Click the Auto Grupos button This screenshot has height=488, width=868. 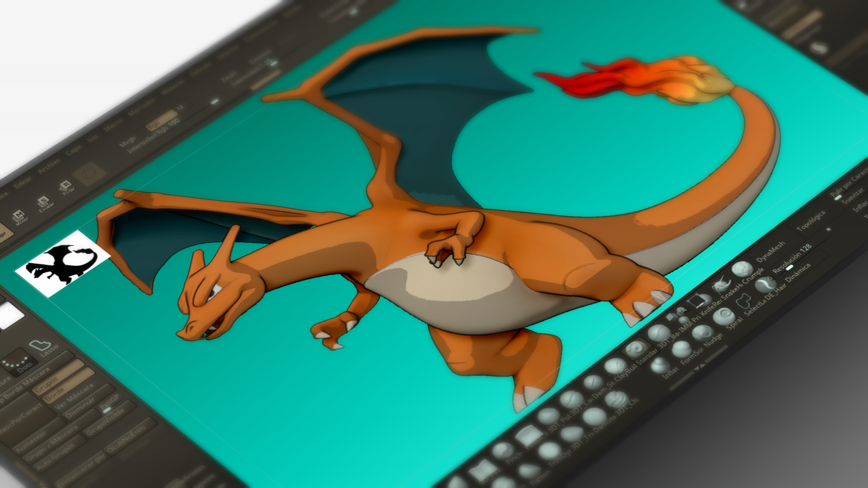tap(57, 456)
